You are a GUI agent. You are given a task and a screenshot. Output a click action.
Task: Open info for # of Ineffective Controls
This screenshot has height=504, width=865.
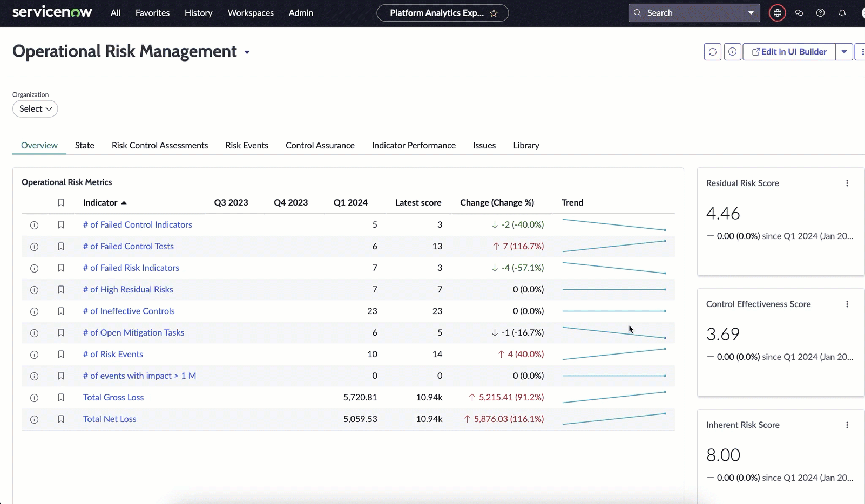tap(34, 311)
